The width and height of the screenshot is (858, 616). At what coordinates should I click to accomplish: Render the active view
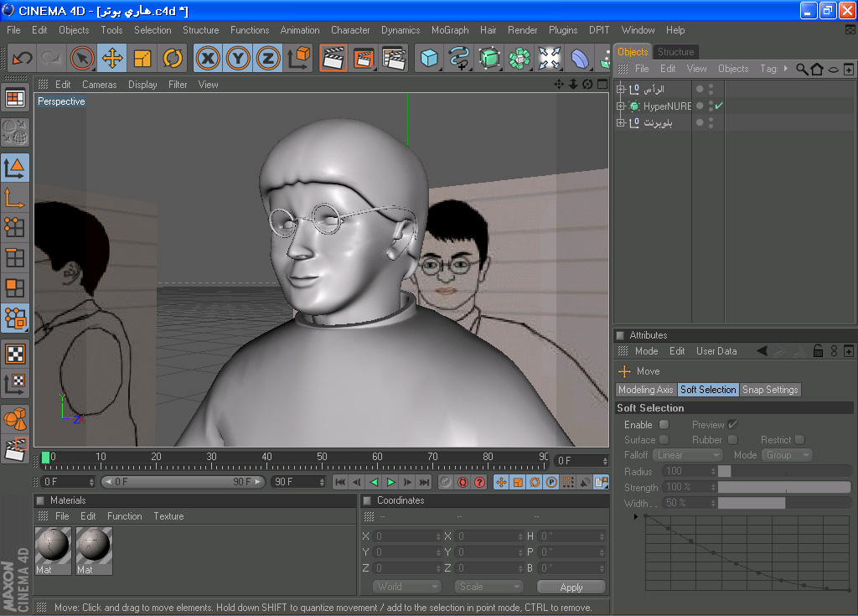333,58
